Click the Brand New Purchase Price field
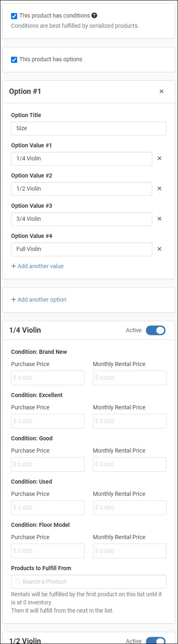Viewport: 178px width, 644px height. coord(48,378)
